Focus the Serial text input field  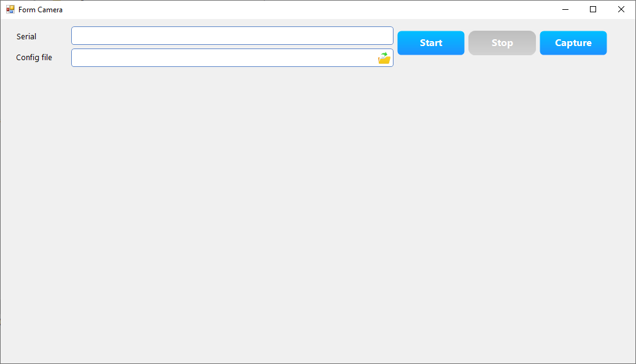pyautogui.click(x=231, y=36)
